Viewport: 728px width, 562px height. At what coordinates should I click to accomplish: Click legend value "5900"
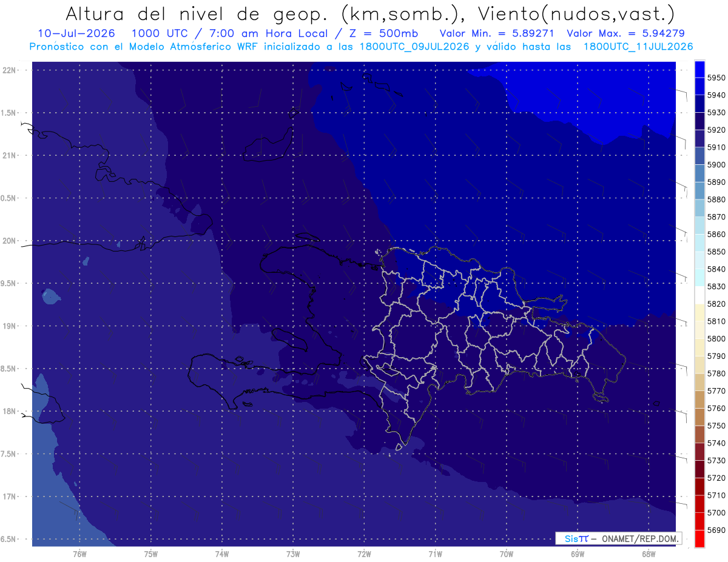pos(716,164)
